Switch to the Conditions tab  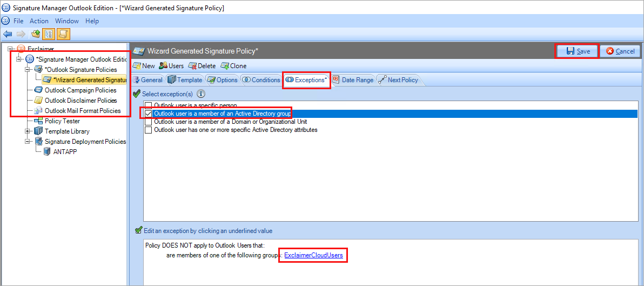point(261,80)
